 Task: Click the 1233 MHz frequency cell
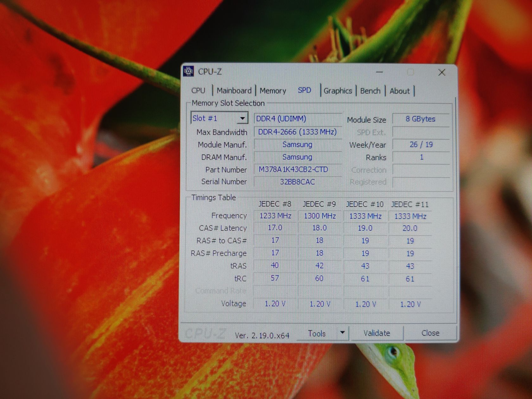275,216
